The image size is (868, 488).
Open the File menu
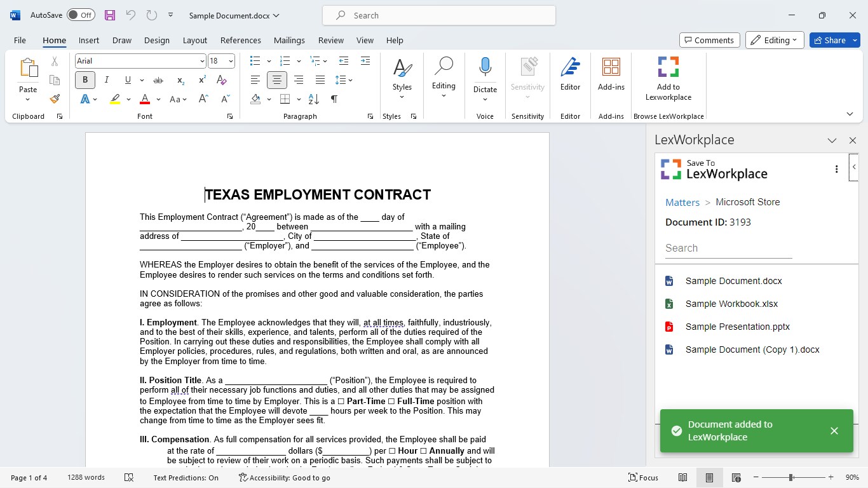point(20,40)
